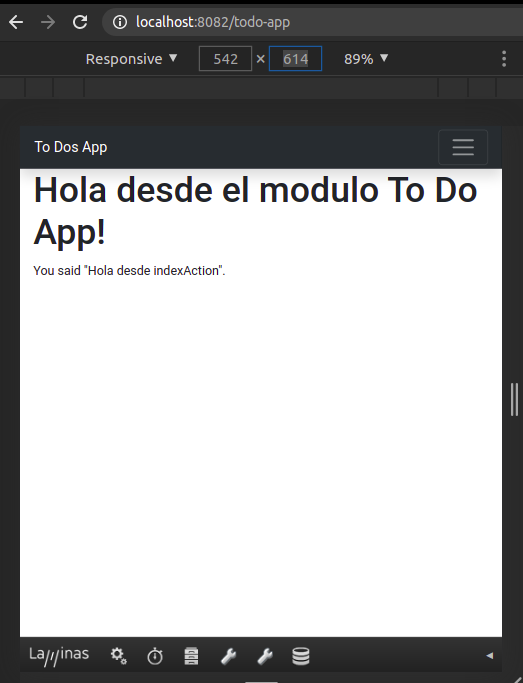Open the Responsive device dropdown
The height and width of the screenshot is (683, 523).
(x=131, y=59)
